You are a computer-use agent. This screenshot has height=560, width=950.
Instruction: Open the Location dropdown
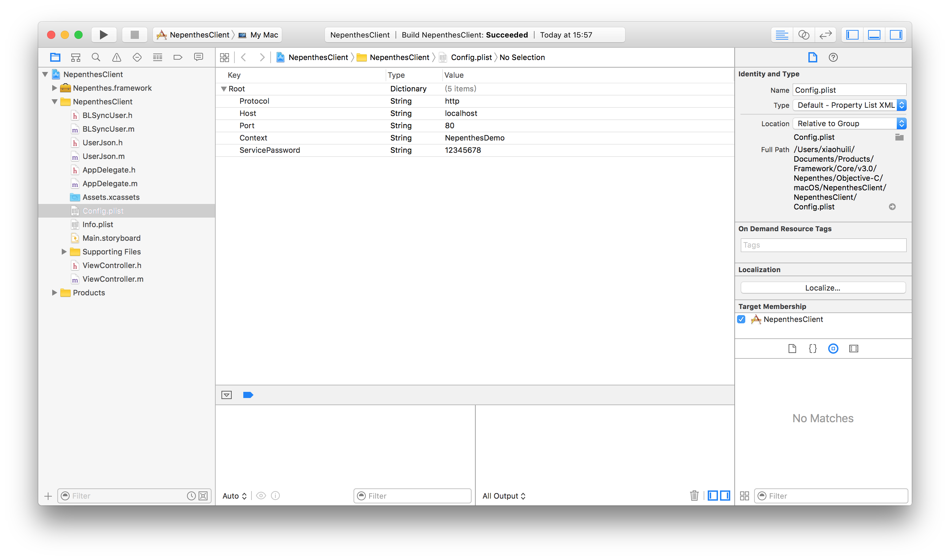coord(849,123)
